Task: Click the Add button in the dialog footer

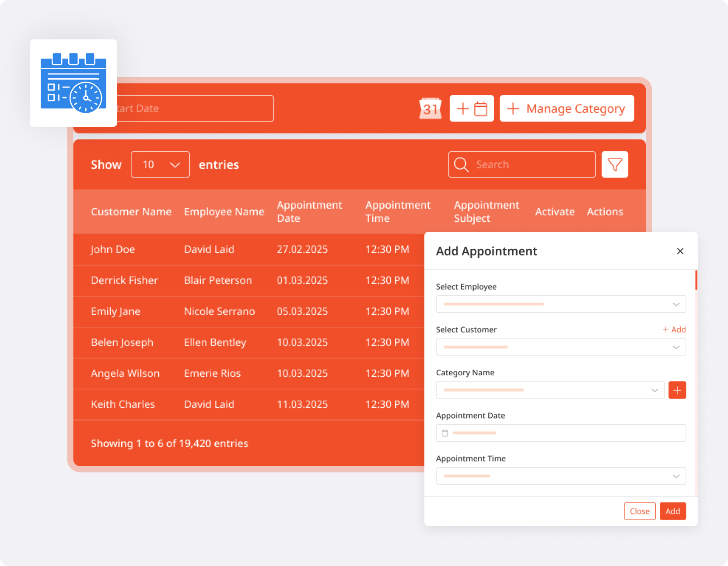Action: [x=672, y=511]
